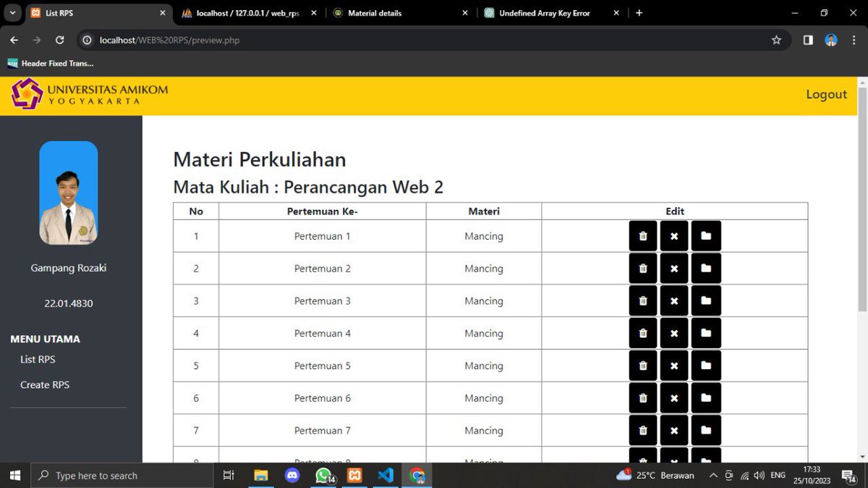Click Mancing cell in Pertemuan 1 row
868x488 pixels.
click(484, 236)
